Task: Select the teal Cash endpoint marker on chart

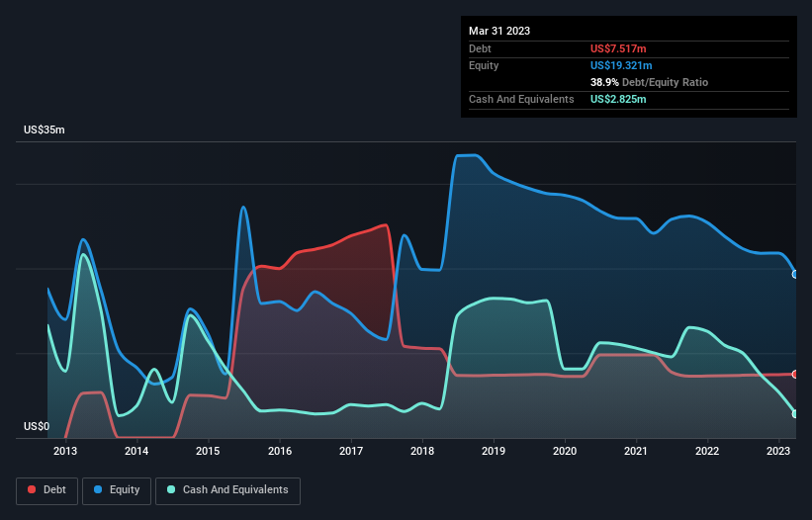Action: click(795, 414)
